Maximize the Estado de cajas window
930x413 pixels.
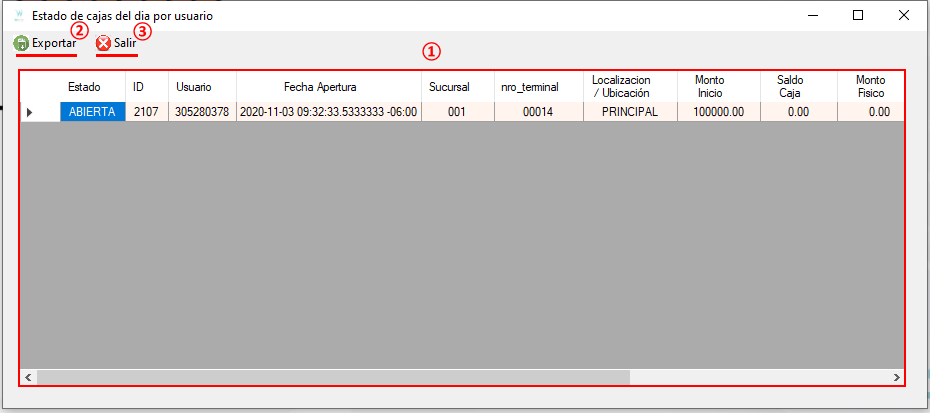pyautogui.click(x=858, y=16)
